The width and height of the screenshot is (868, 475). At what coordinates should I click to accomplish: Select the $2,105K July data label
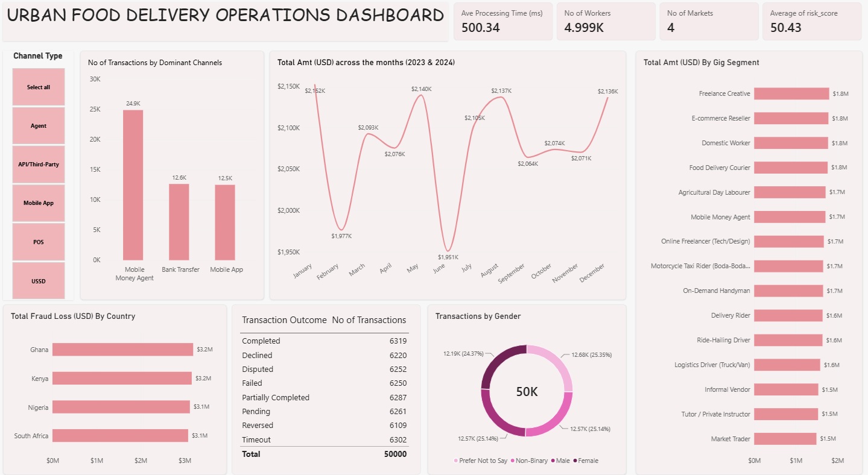(x=475, y=118)
